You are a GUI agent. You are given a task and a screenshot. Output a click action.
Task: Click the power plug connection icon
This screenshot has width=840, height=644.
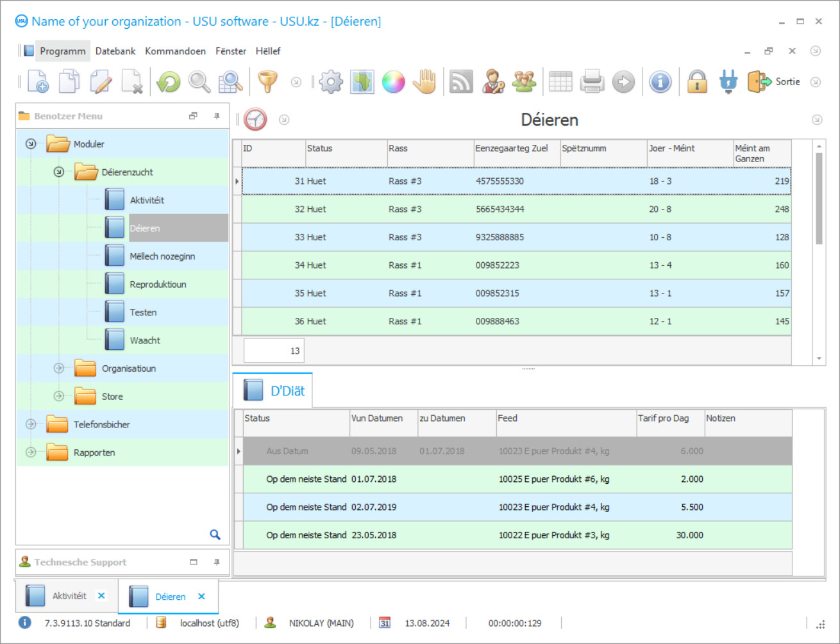[728, 82]
